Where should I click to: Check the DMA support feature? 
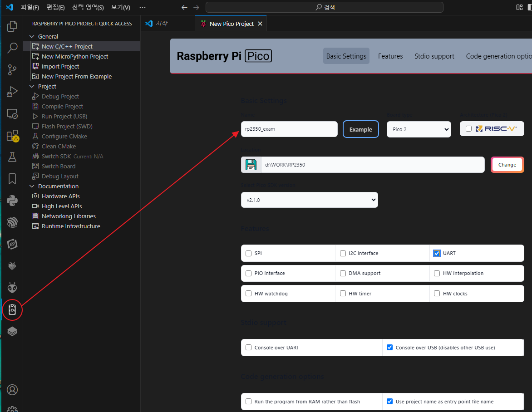[x=343, y=273]
